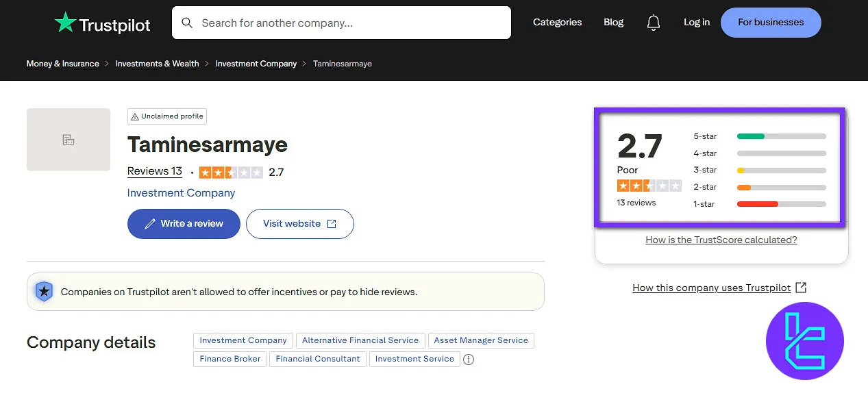Open the notifications bell
The width and height of the screenshot is (868, 404).
coord(654,23)
